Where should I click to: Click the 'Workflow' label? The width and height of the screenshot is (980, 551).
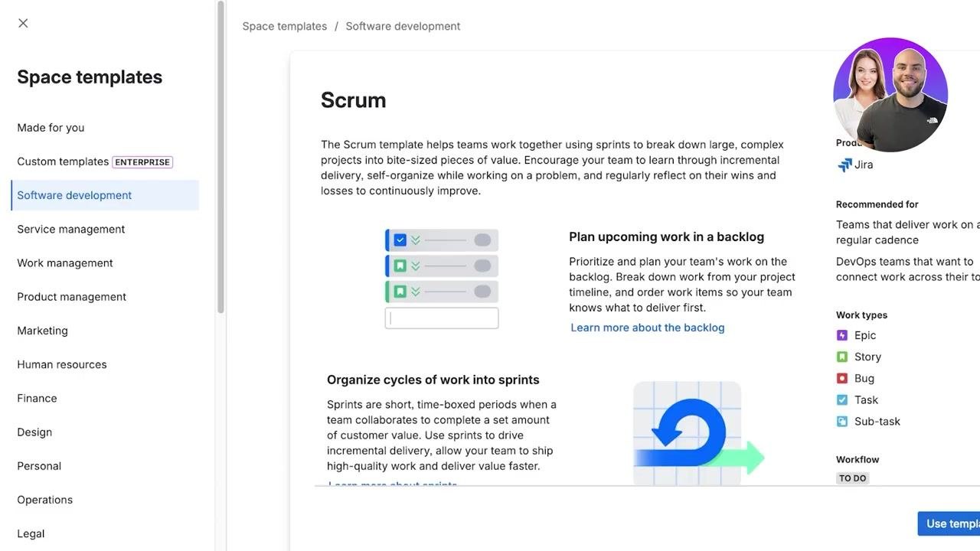(x=857, y=460)
